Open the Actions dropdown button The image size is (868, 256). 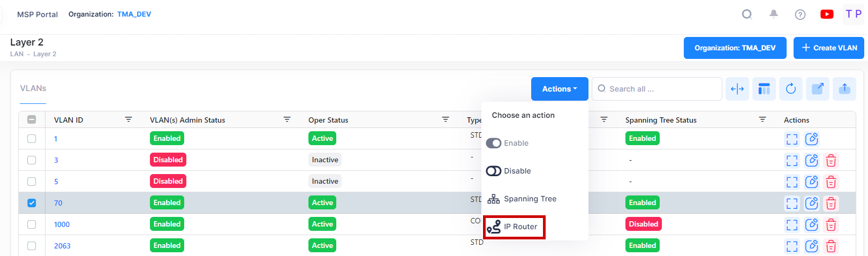pyautogui.click(x=560, y=89)
